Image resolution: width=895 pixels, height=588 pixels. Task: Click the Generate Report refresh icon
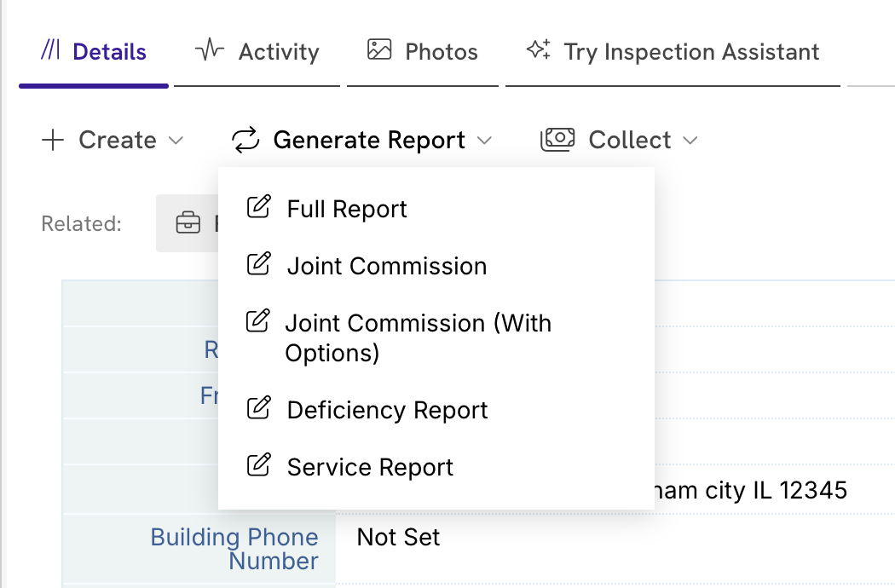tap(245, 140)
